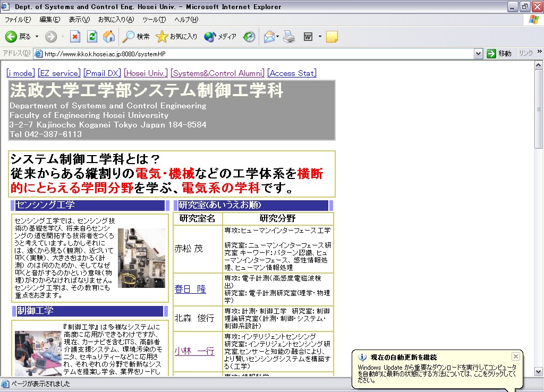Click the 赤松 茂 table cell

(x=197, y=249)
